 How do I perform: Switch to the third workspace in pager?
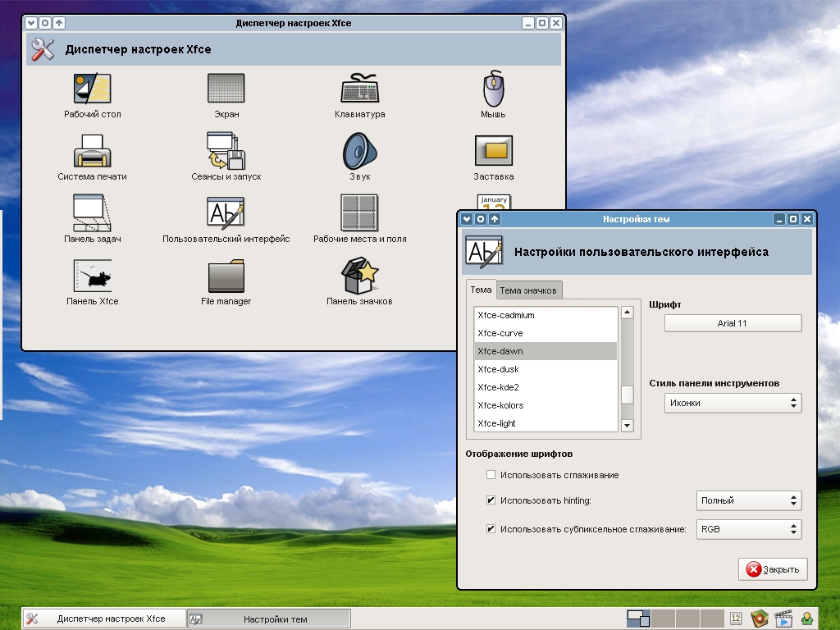click(x=688, y=619)
